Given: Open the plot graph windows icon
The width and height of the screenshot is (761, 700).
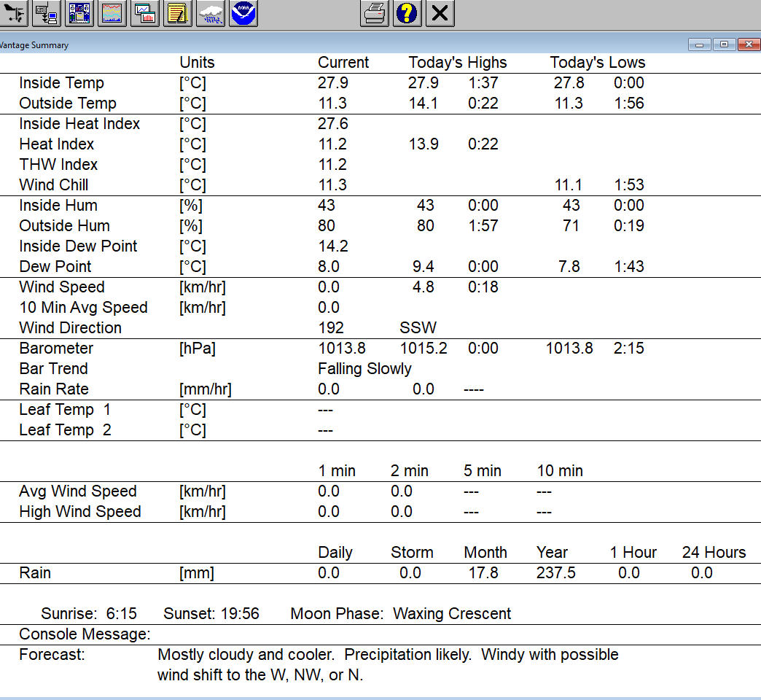Looking at the screenshot, I should pyautogui.click(x=145, y=13).
